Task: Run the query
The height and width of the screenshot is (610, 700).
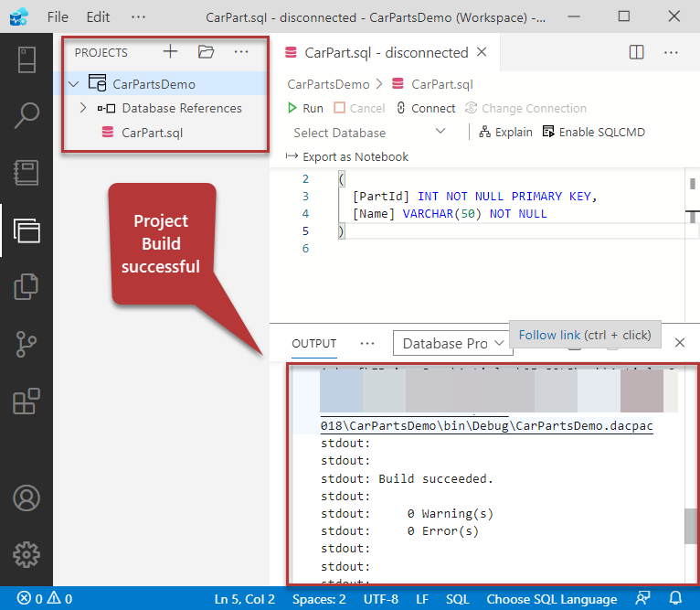Action: point(305,108)
